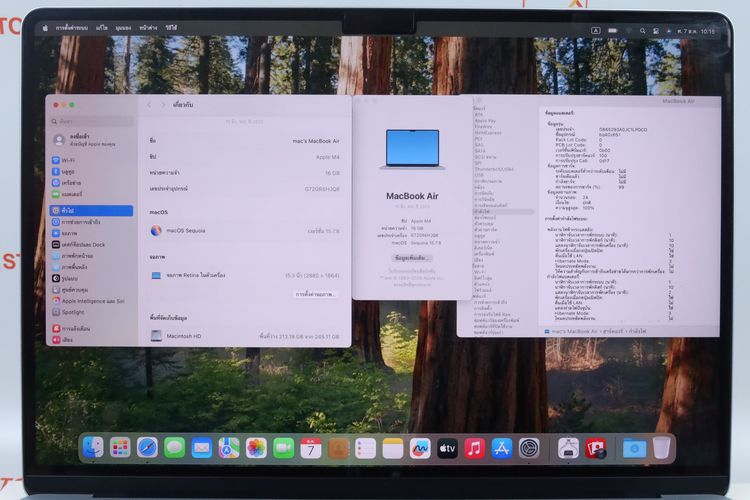Launch Safari from the Dock
This screenshot has height=500, width=750.
click(147, 448)
